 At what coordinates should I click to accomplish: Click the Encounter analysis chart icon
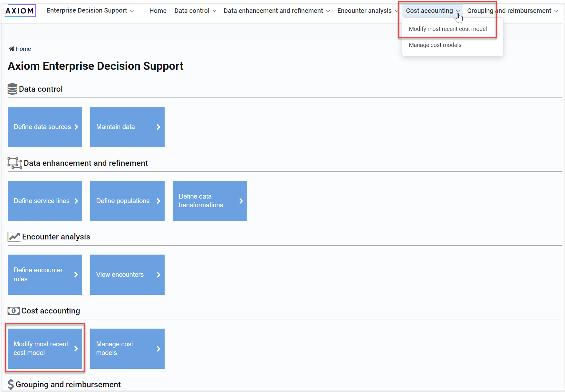pos(14,237)
